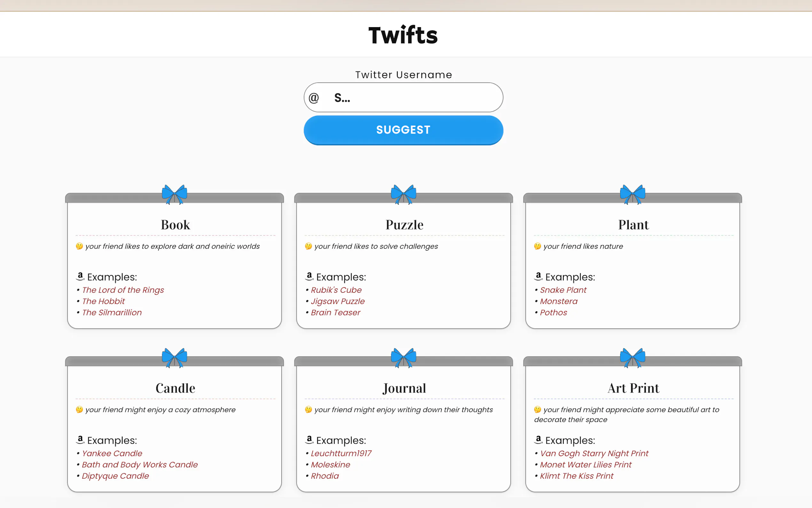This screenshot has height=508, width=812.
Task: Open the Yankee Candle link
Action: (112, 453)
